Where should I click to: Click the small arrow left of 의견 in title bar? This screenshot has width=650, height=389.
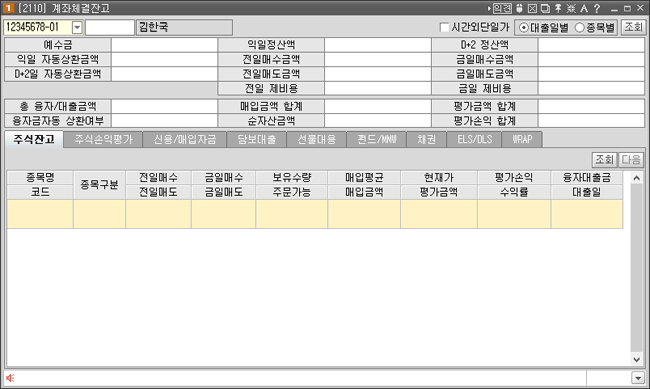click(x=489, y=8)
